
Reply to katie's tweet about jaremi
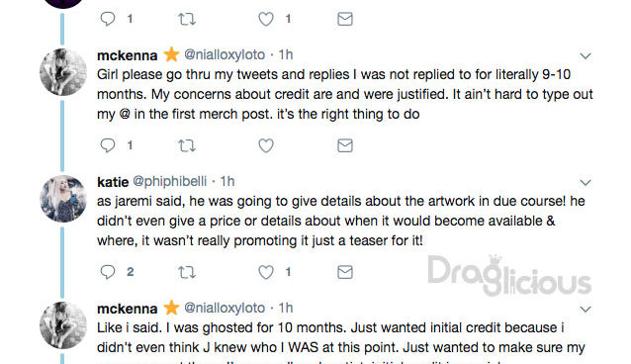click(x=108, y=272)
